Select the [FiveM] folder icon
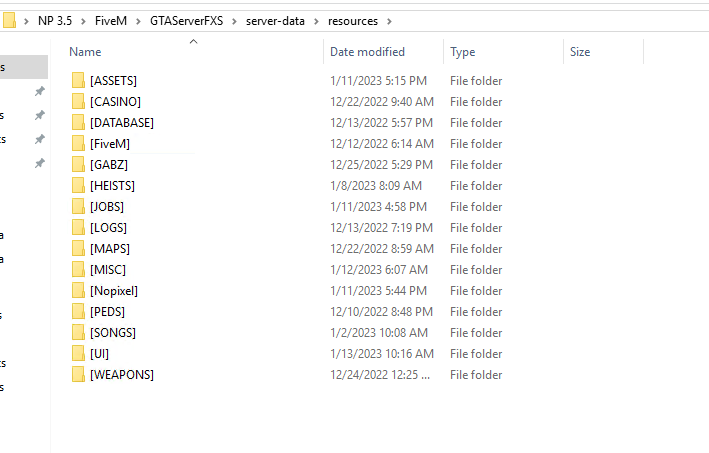This screenshot has width=709, height=453. coord(78,144)
